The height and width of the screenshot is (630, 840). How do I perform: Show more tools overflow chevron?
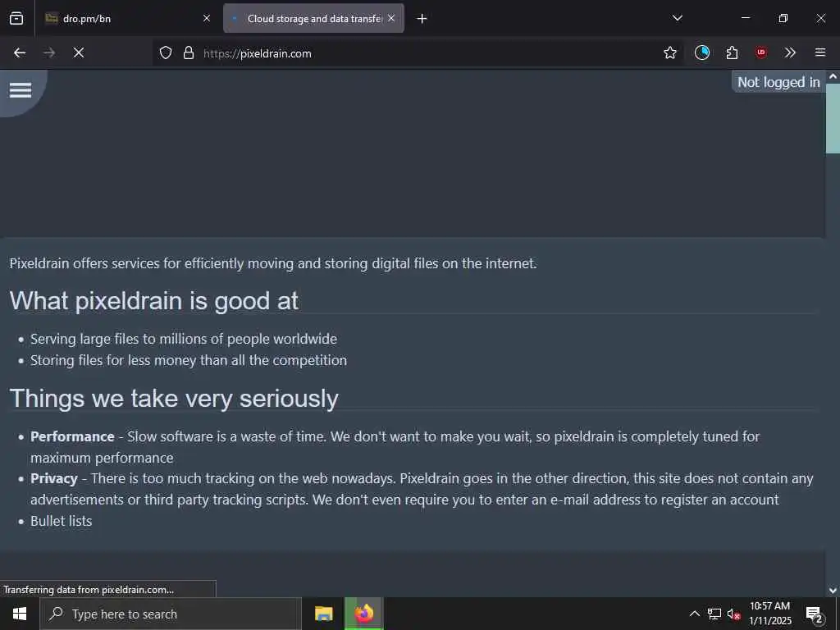[x=790, y=52]
